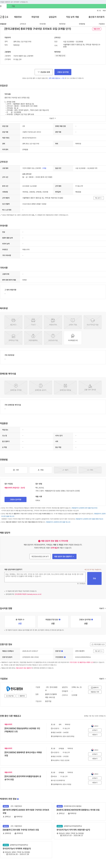The image size is (106, 868).
Task: Click the 로그인 link
Action: tap(99, 10)
